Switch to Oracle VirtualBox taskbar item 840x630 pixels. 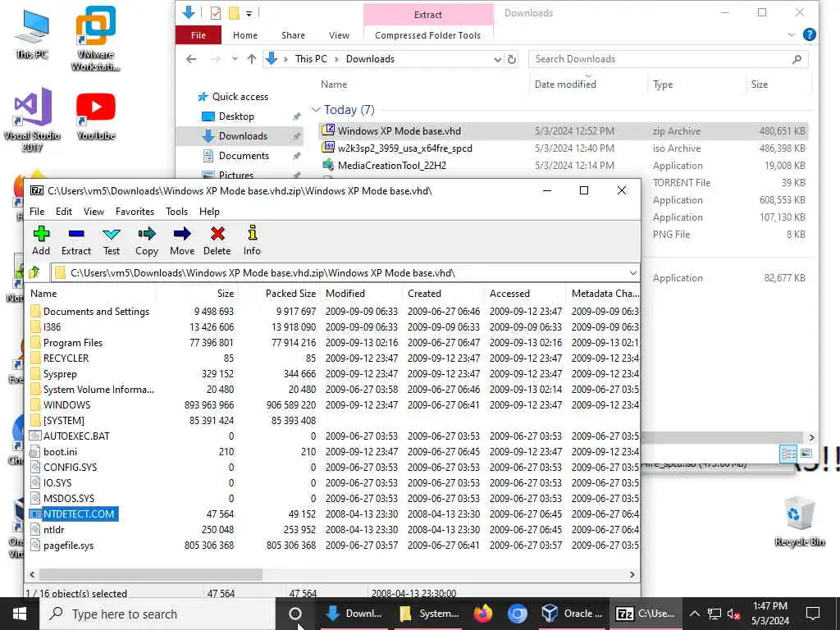coord(572,614)
